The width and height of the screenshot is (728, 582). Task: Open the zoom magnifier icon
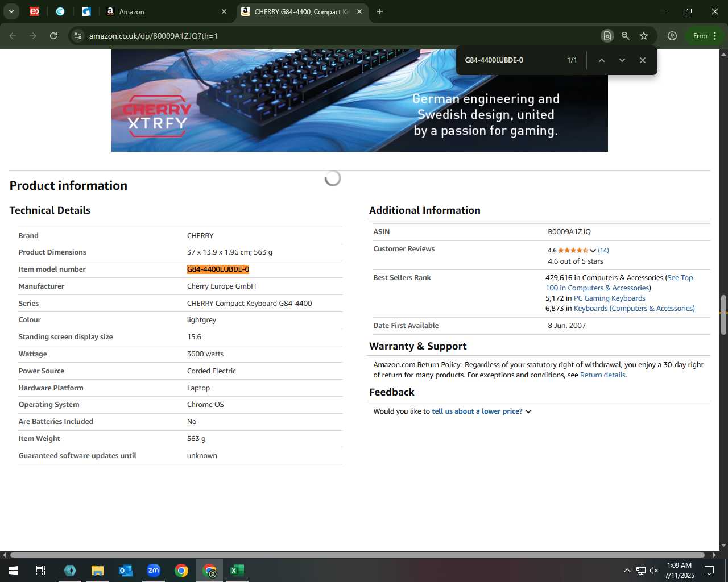[x=626, y=36]
